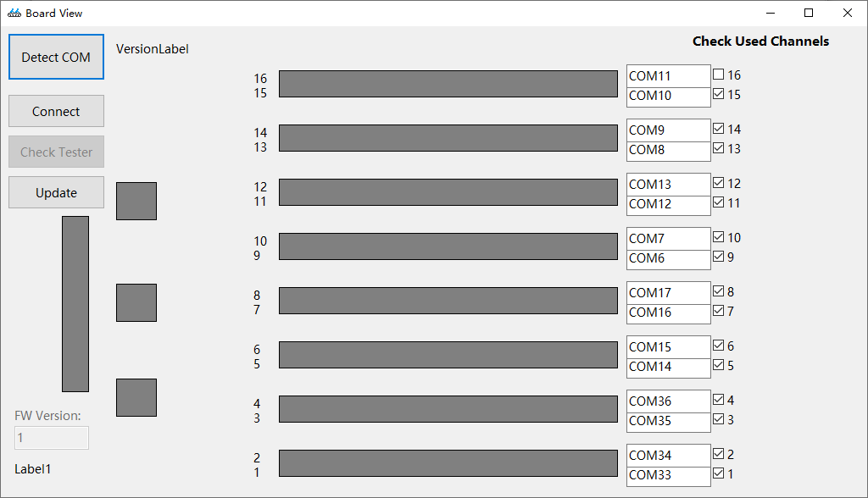The width and height of the screenshot is (868, 498).
Task: Maximize the Board View window
Action: 809,14
